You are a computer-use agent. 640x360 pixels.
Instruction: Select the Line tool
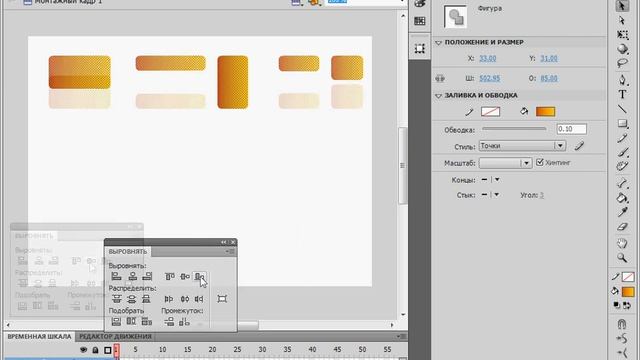[x=622, y=109]
